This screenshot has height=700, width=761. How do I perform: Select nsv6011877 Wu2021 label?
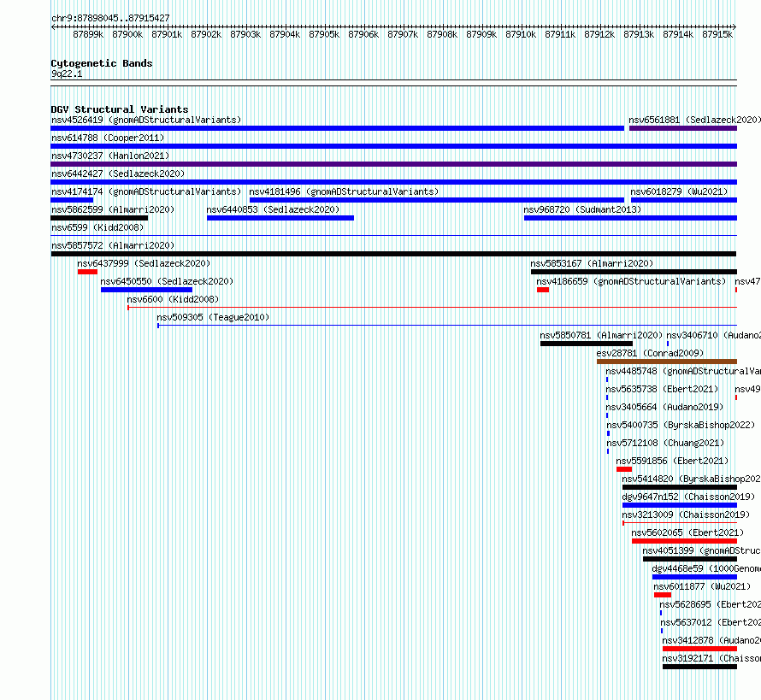coord(702,586)
